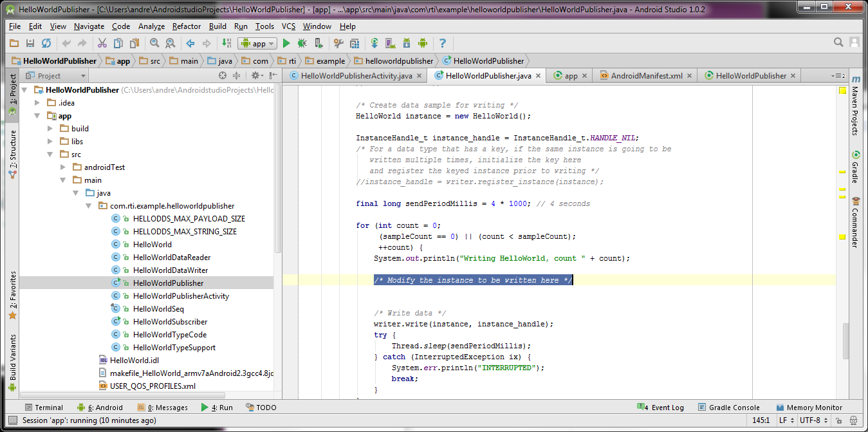Click the Undo arrow icon
Viewport: 868px width, 432px height.
tap(66, 43)
